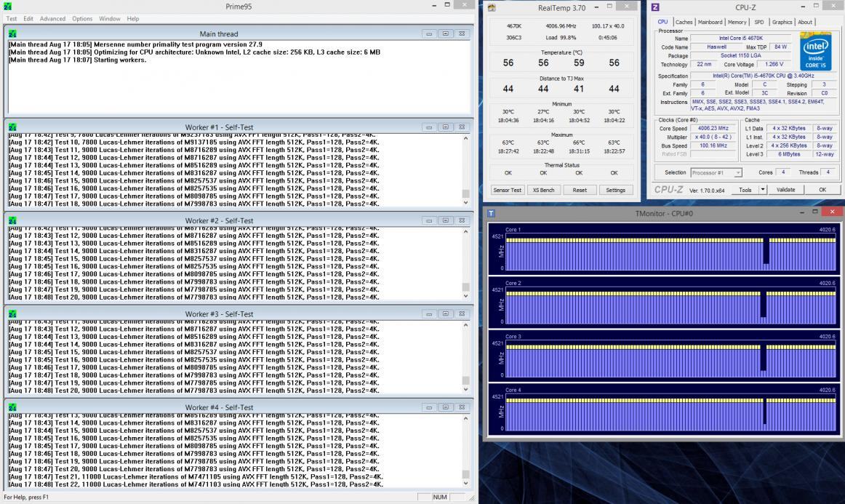Maximize the Worker #4 Self-Test window
The image size is (845, 504).
click(445, 407)
